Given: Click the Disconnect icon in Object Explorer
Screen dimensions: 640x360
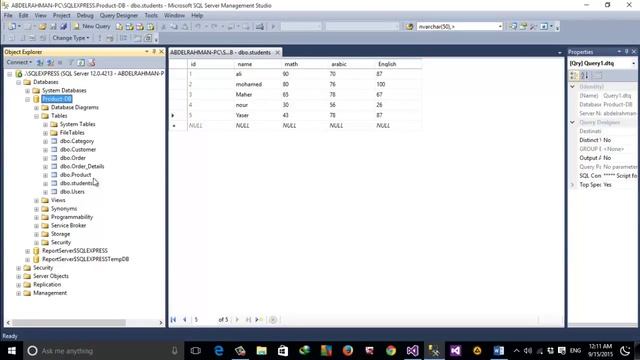Looking at the screenshot, I should coord(50,62).
